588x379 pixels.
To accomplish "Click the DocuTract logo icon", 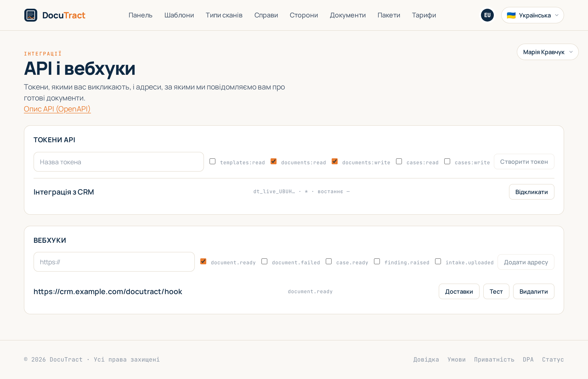I will (31, 15).
